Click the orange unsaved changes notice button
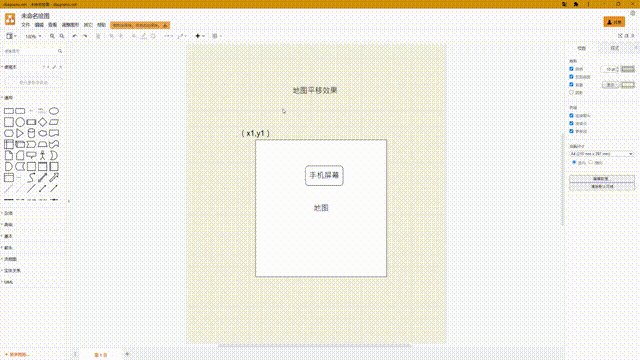The width and height of the screenshot is (640, 360). click(x=140, y=25)
